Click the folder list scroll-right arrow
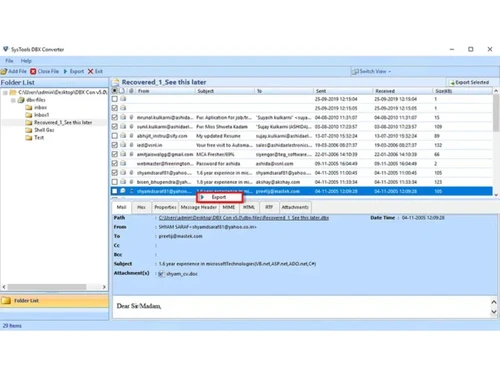This screenshot has height=375, width=500. 104,287
